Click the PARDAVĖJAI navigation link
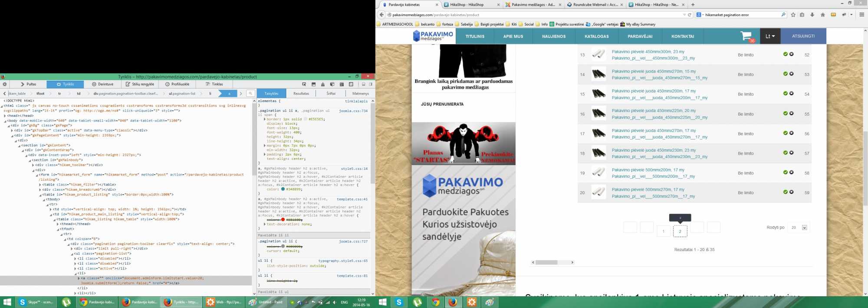This screenshot has height=308, width=868. point(640,36)
